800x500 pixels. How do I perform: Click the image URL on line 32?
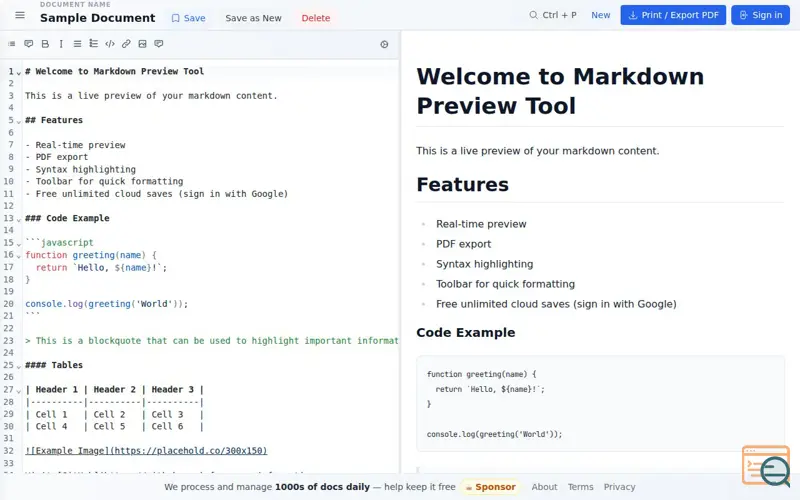(189, 451)
